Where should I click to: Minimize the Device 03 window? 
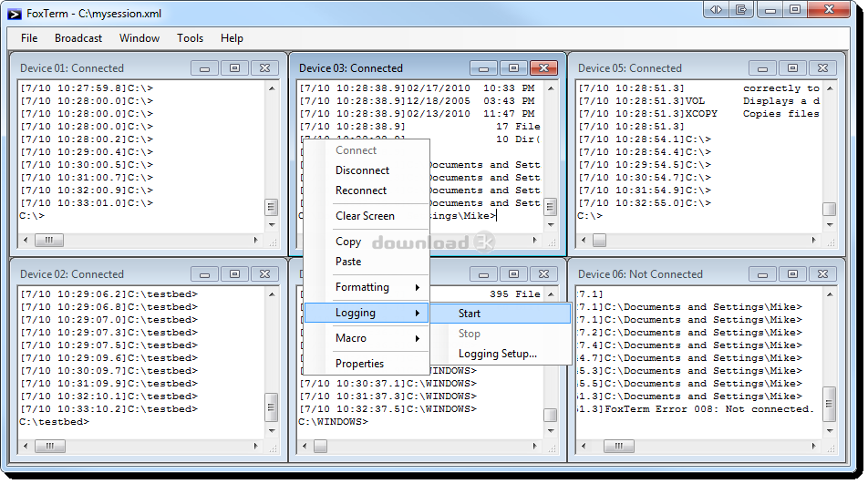point(484,68)
